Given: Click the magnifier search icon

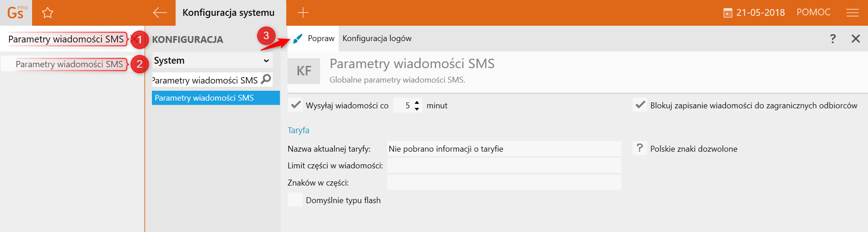Looking at the screenshot, I should pos(266,79).
